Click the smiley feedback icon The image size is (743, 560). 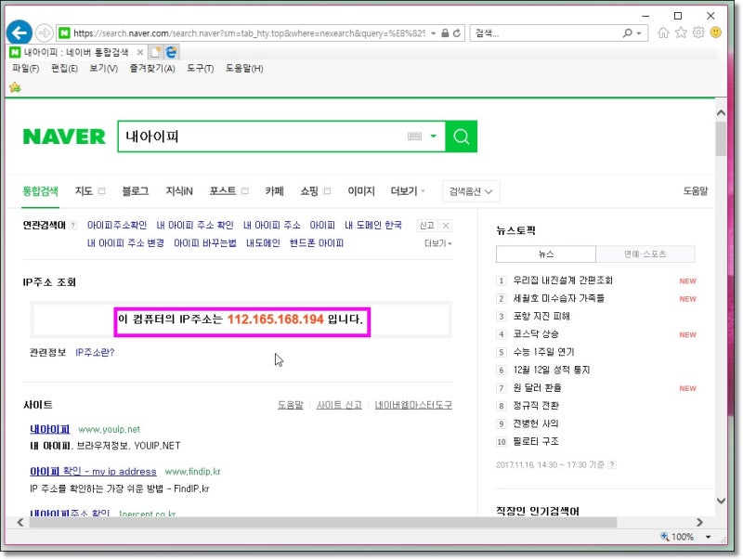(716, 33)
